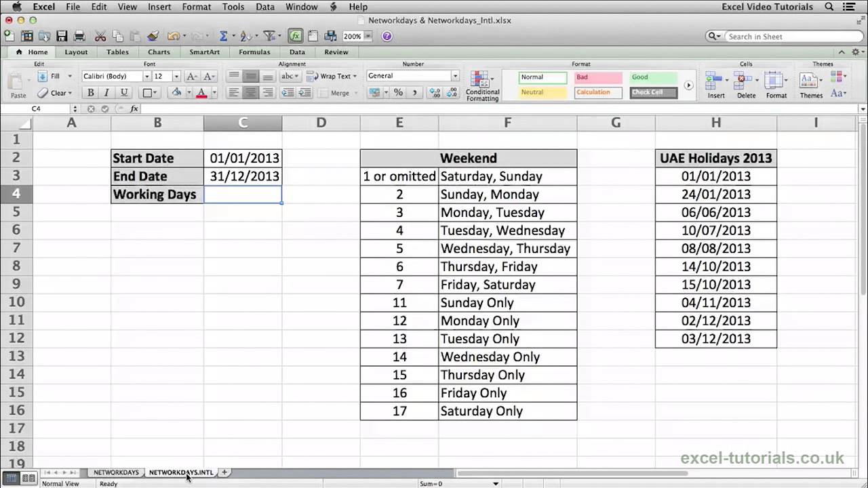Click the Open file icon

coord(45,36)
